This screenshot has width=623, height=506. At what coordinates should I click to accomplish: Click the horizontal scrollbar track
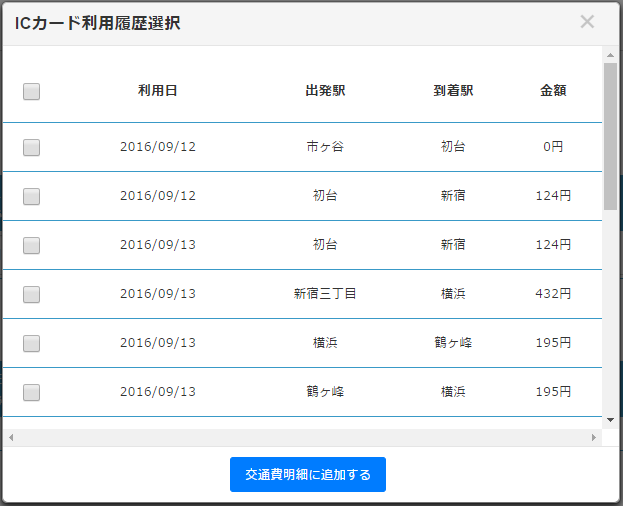coord(300,438)
